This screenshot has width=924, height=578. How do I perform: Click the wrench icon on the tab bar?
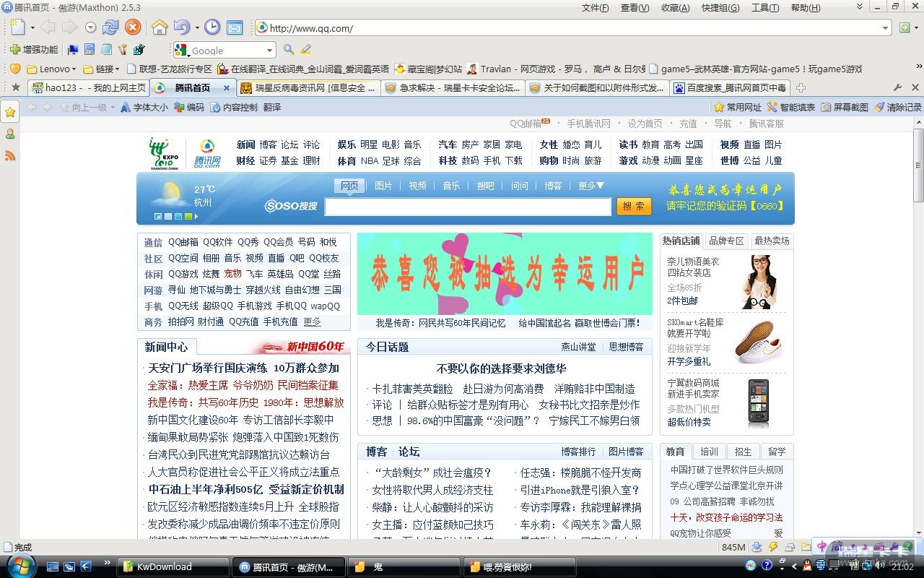pyautogui.click(x=898, y=87)
